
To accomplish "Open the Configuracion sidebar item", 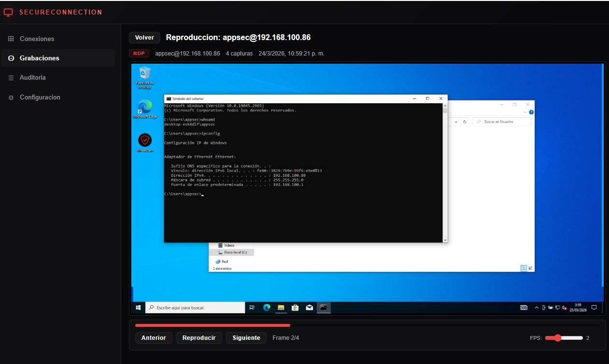I will (58, 97).
